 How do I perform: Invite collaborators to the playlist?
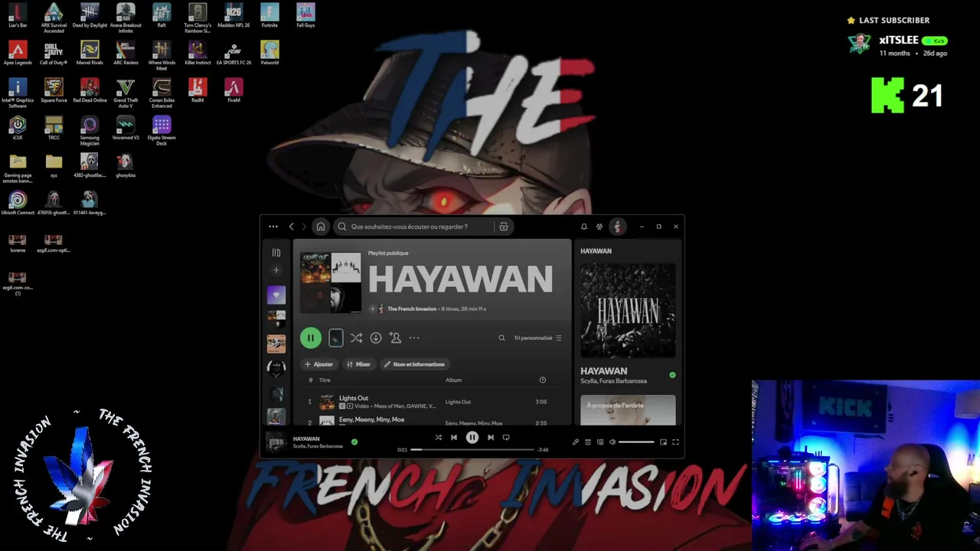(x=395, y=337)
